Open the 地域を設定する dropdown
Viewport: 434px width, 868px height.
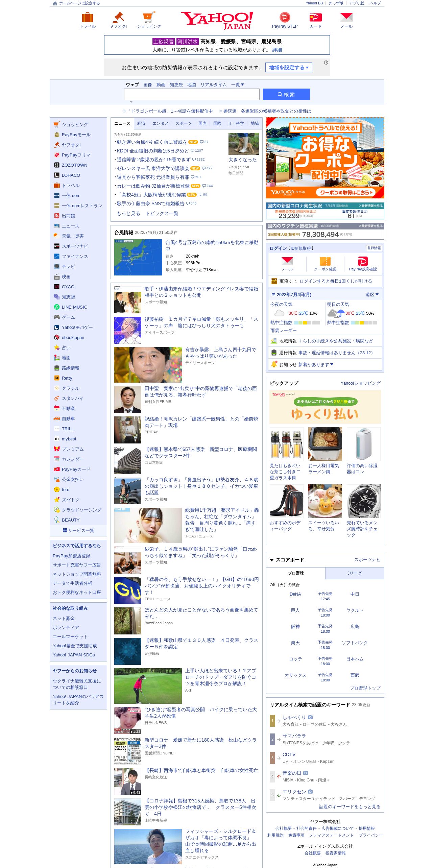click(x=289, y=67)
